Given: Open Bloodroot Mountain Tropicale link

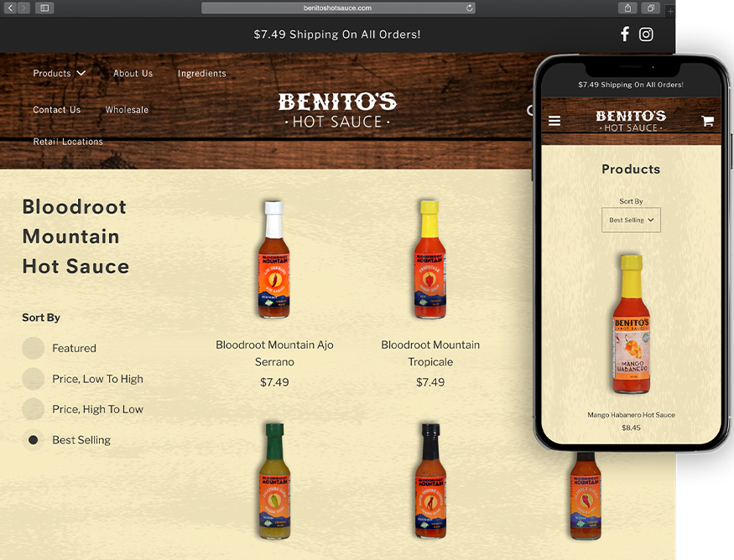Looking at the screenshot, I should click(430, 353).
